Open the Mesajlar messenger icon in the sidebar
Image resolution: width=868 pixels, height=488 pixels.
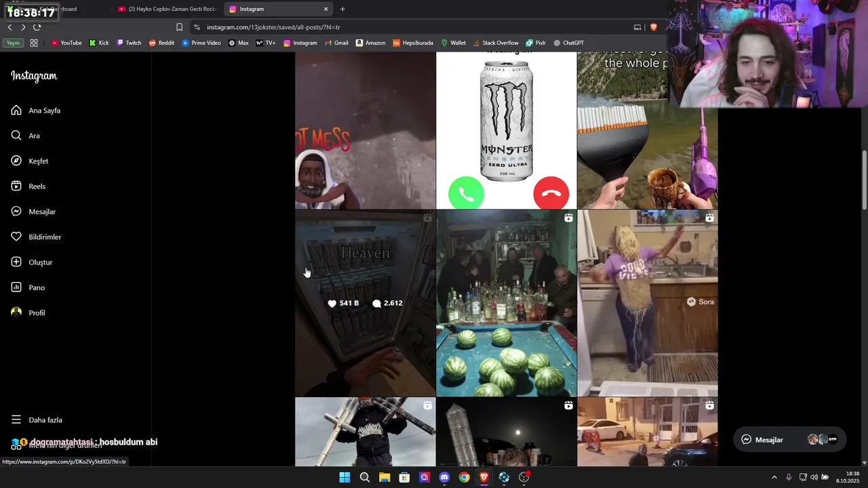pyautogui.click(x=16, y=211)
